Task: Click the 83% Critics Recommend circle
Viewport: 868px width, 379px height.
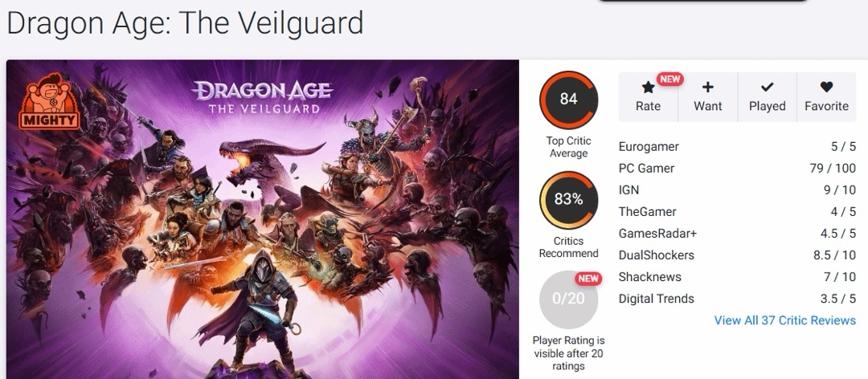Action: (x=568, y=200)
